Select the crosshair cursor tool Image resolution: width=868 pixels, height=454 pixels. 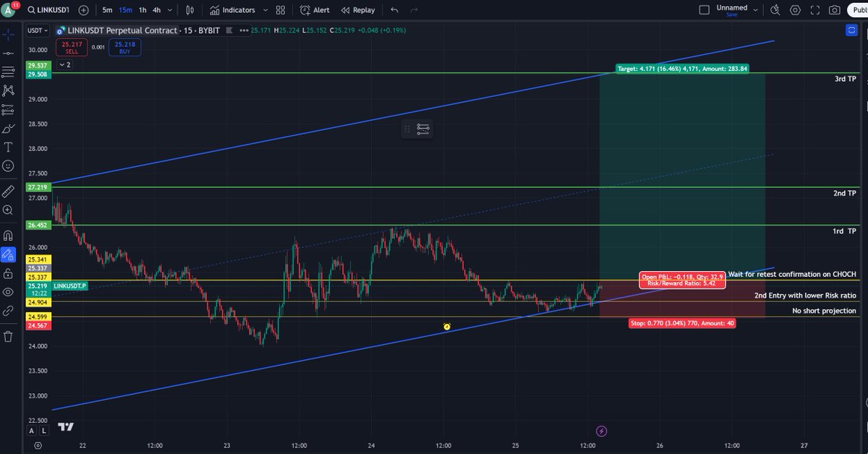(x=8, y=34)
